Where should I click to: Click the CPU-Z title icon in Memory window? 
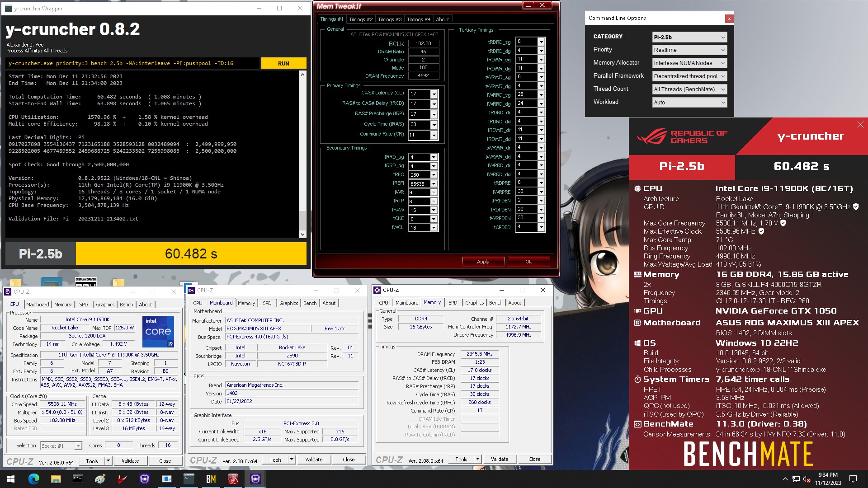coord(377,290)
